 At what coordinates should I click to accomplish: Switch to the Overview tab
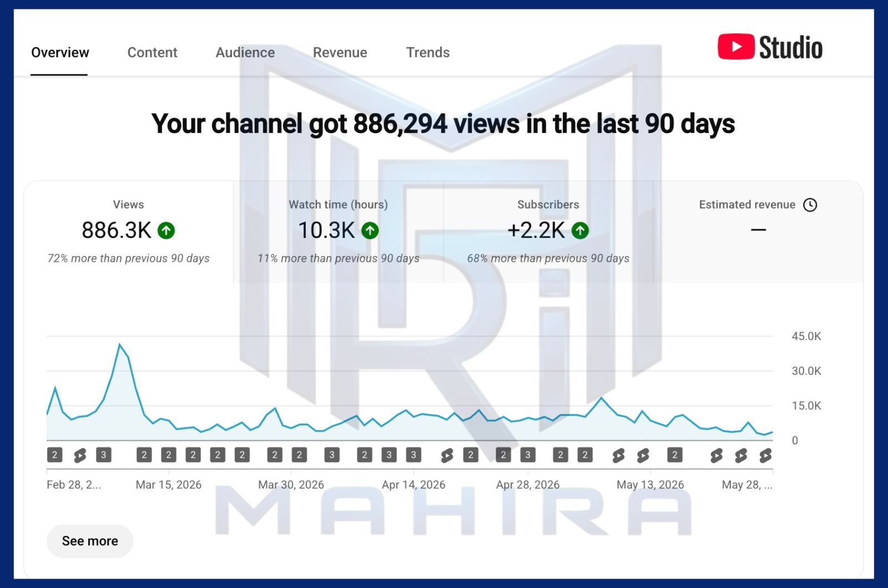click(60, 53)
